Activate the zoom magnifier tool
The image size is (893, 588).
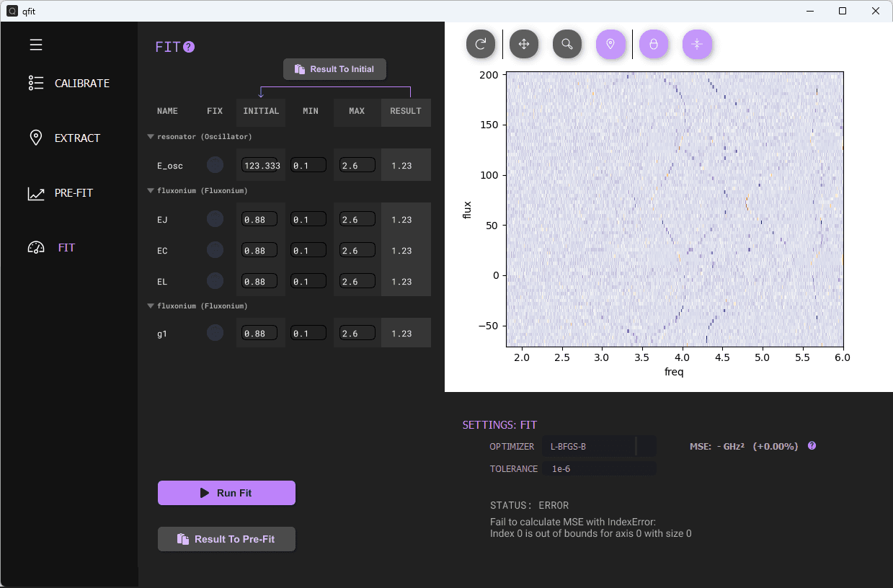567,45
